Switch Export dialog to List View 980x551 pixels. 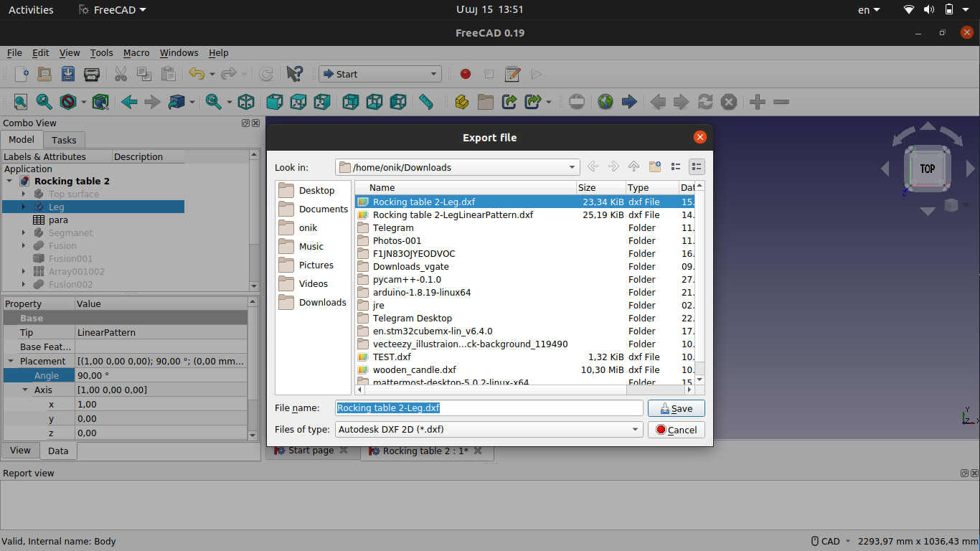click(x=675, y=166)
